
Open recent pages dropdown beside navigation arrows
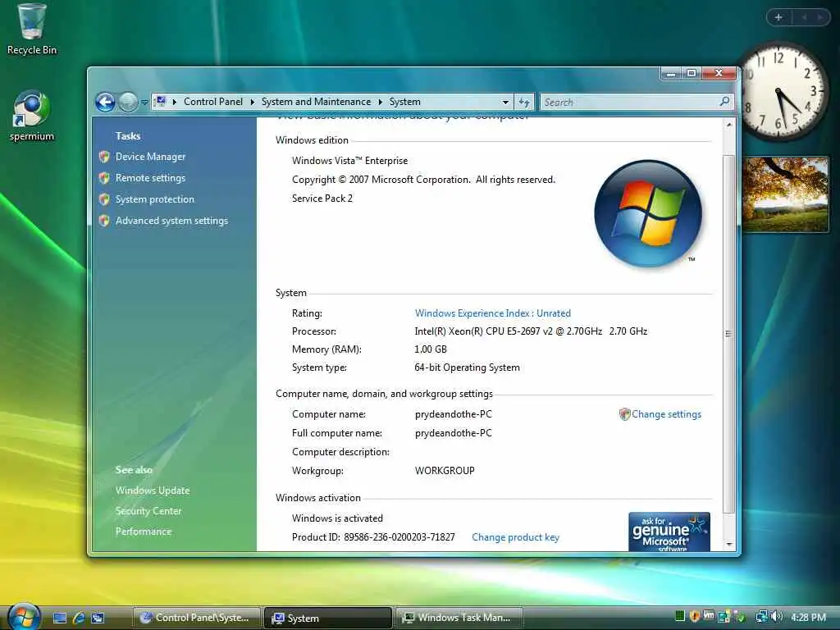pos(144,102)
